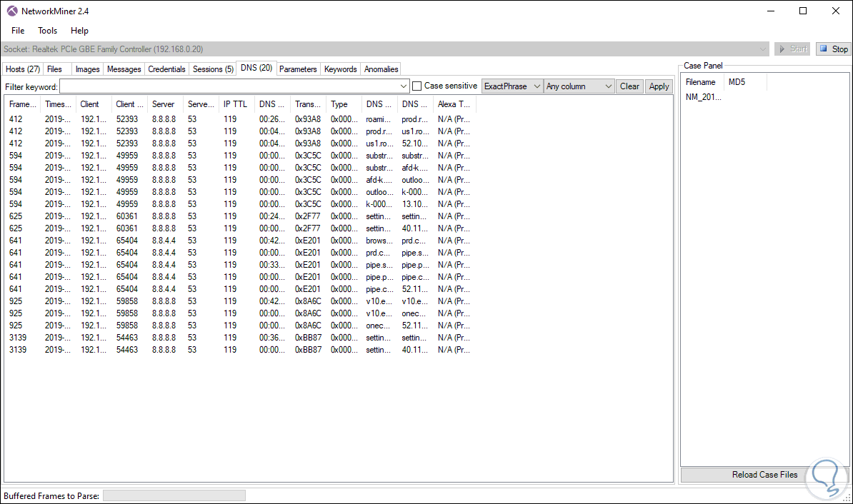This screenshot has width=853, height=504.
Task: Click the Filename column header in Case Panel
Action: [700, 82]
